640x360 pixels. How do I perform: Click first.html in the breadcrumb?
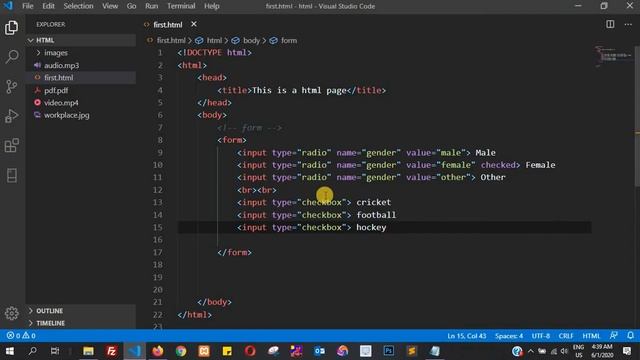171,40
